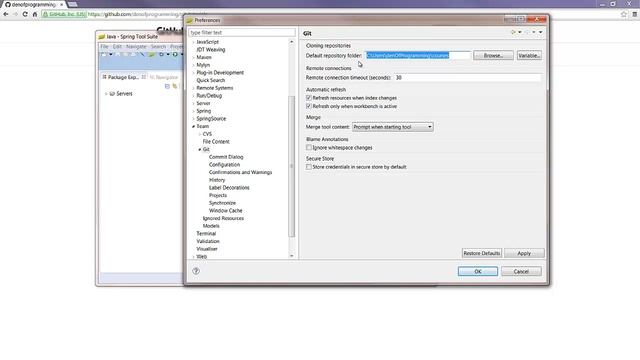Expand the JavaScript preferences node
The width and height of the screenshot is (640, 360).
point(193,42)
